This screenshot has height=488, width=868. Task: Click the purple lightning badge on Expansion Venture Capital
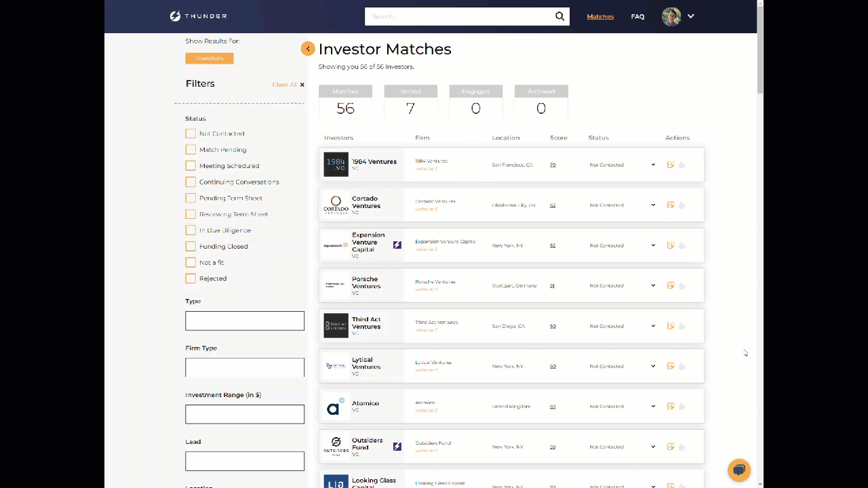397,245
